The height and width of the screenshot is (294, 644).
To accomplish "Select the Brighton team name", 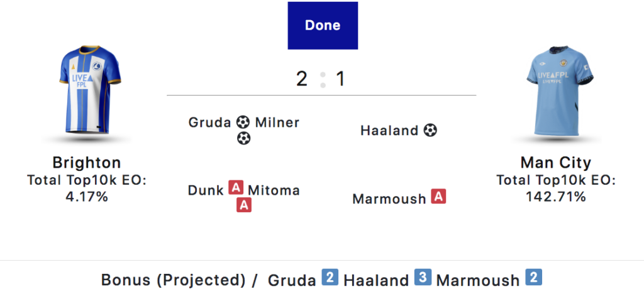I will click(x=87, y=163).
